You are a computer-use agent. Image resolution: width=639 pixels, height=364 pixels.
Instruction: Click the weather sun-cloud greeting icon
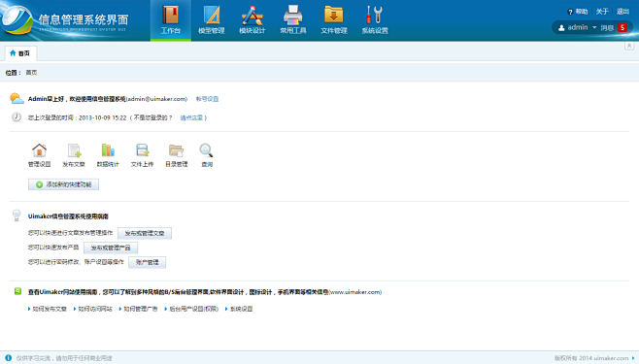point(17,98)
